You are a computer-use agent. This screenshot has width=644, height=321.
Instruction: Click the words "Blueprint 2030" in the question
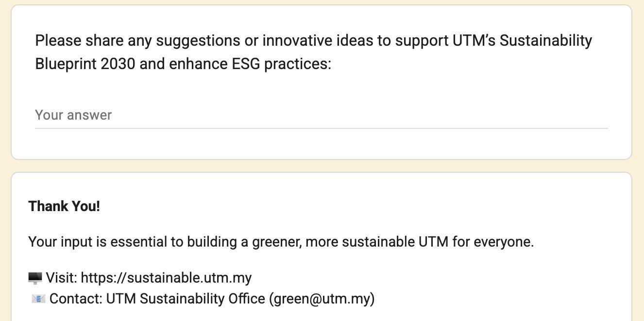pos(85,64)
